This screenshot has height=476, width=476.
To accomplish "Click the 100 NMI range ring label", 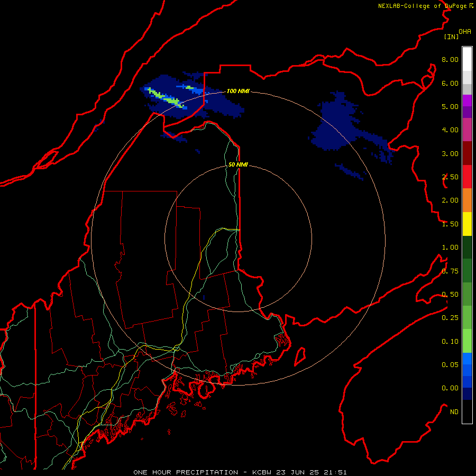I will pyautogui.click(x=238, y=91).
